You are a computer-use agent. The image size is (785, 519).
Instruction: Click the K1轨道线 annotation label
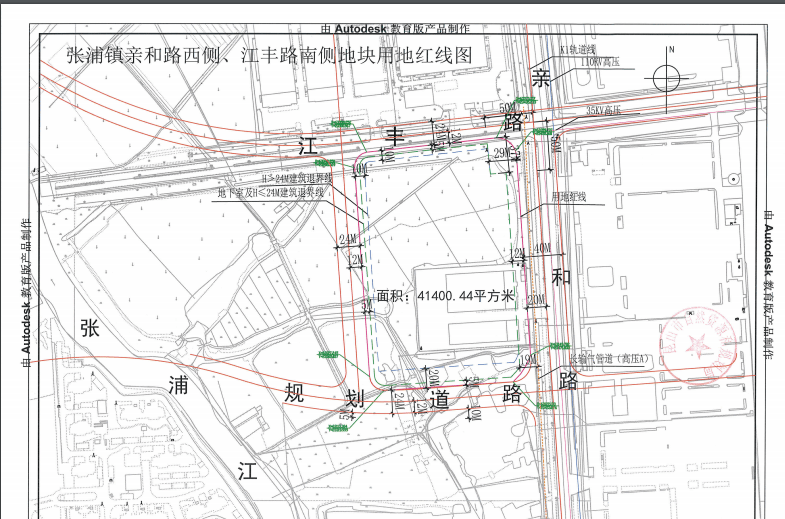[x=577, y=49]
